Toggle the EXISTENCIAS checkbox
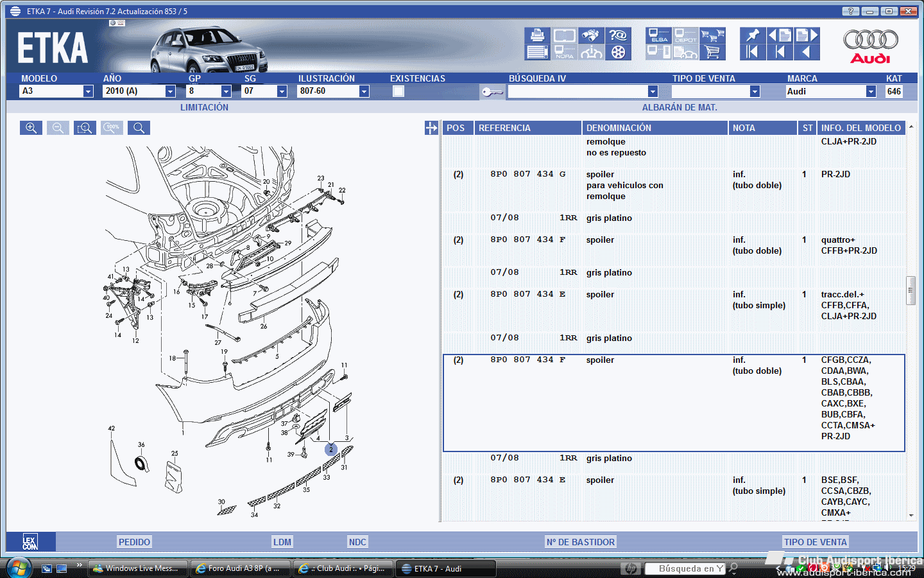This screenshot has width=924, height=578. pyautogui.click(x=398, y=91)
